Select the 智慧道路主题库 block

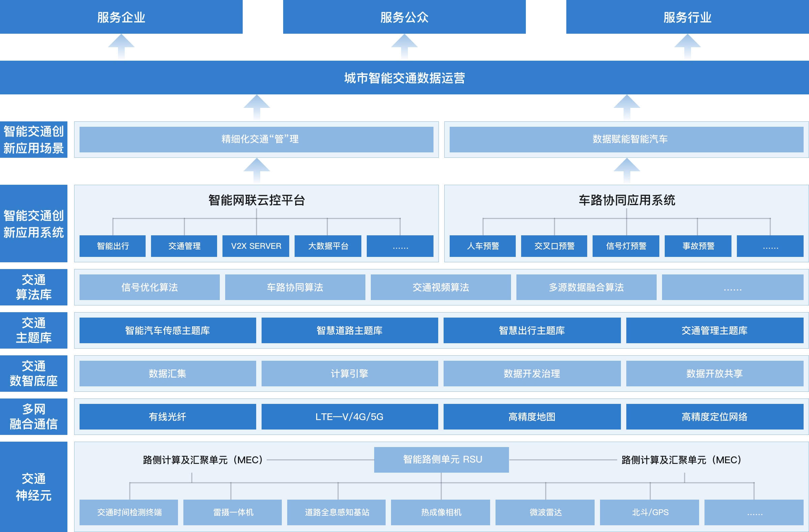coord(350,330)
